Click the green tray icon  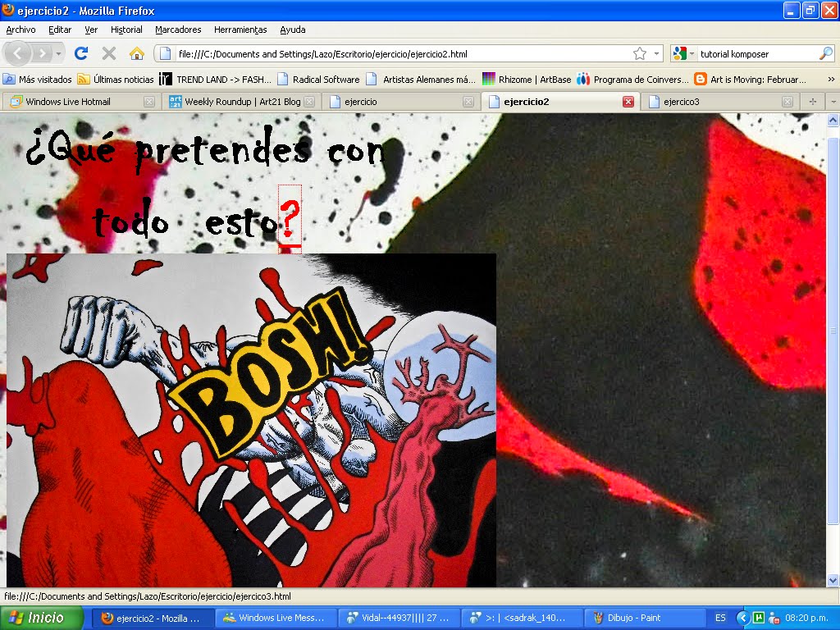coord(759,619)
